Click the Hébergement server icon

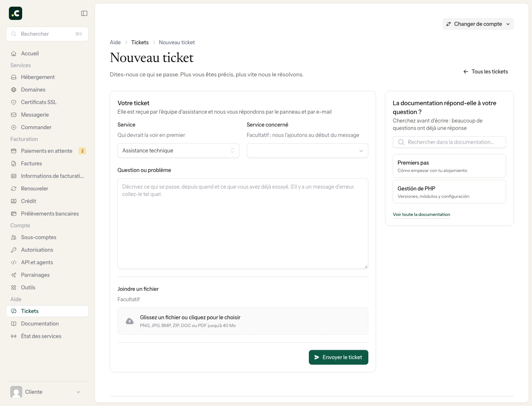(14, 77)
